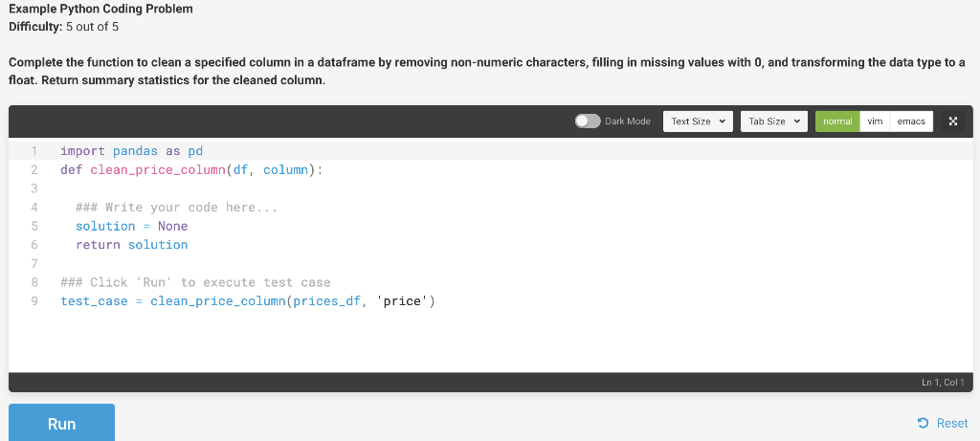Switch editor to vim mode
Image resolution: width=980 pixels, height=441 pixels.
click(x=875, y=121)
